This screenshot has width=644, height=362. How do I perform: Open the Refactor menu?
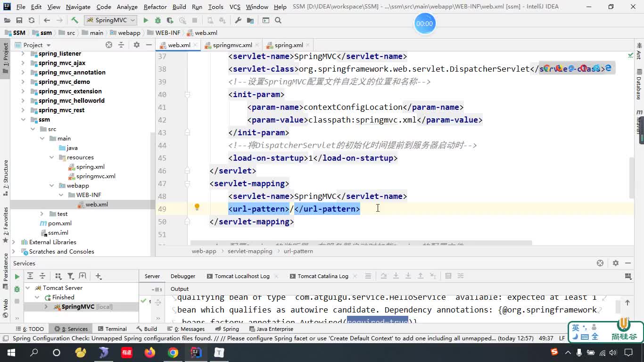pyautogui.click(x=155, y=7)
